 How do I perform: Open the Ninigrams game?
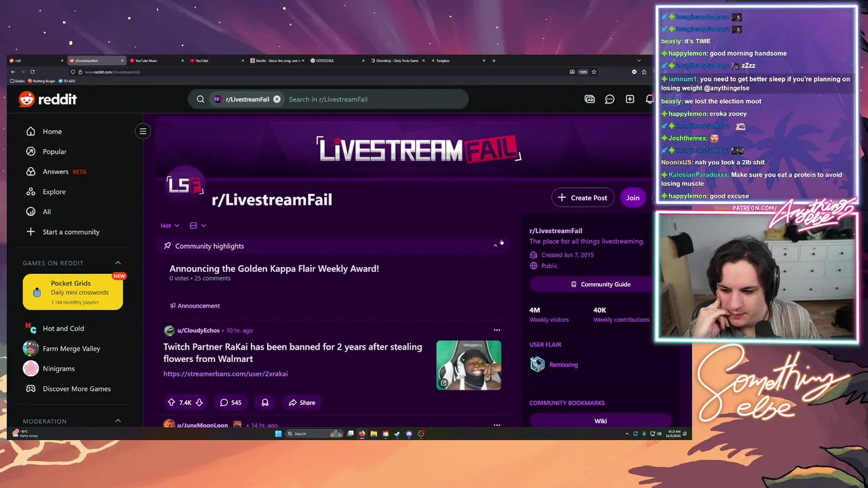point(58,369)
